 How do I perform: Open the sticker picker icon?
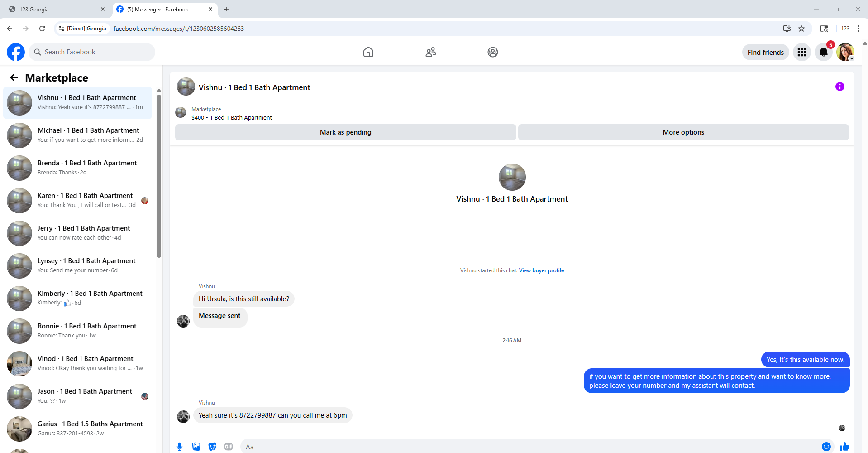[212, 447]
